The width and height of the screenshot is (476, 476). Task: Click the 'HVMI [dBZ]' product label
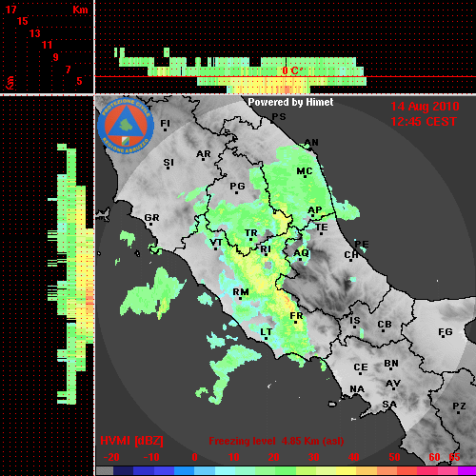[131, 441]
